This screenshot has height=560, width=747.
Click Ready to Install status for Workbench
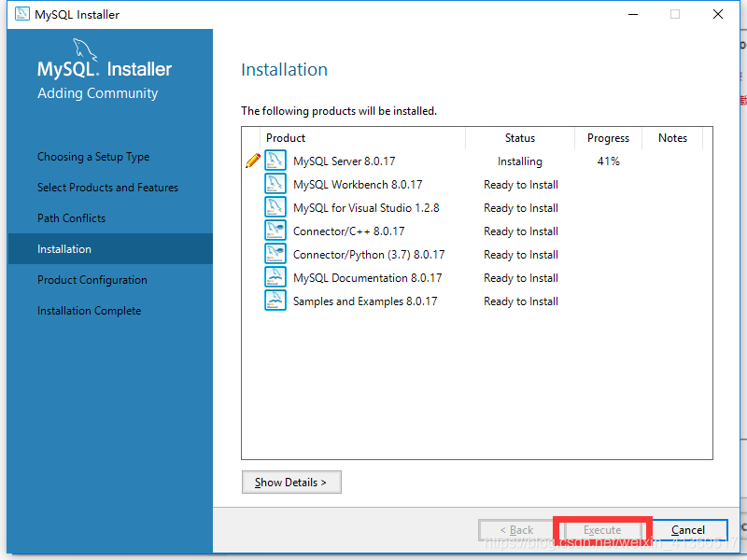click(x=521, y=185)
